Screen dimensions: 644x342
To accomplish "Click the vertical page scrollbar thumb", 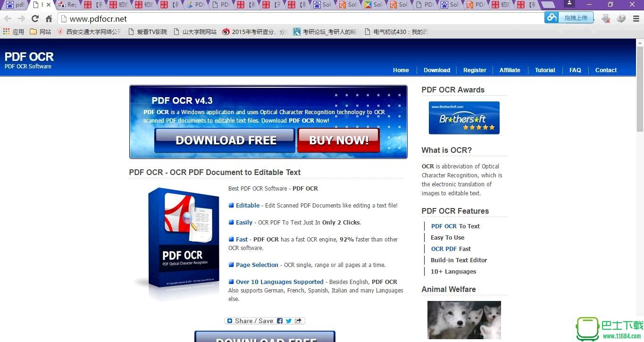I will pos(640,89).
